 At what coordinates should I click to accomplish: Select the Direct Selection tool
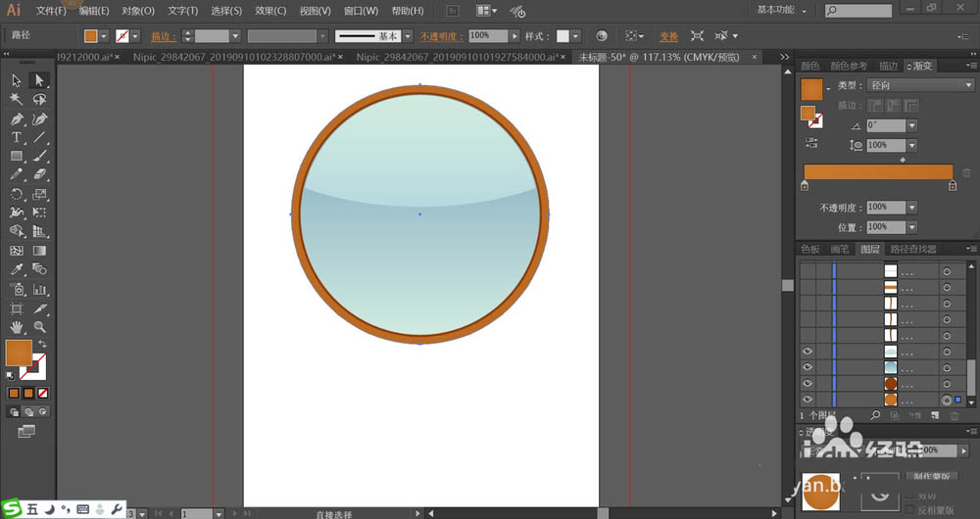click(x=39, y=80)
